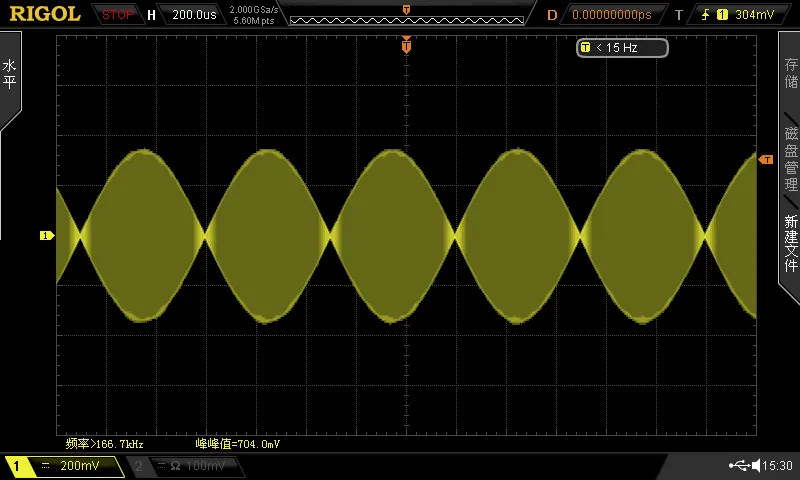This screenshot has height=480, width=800.
Task: Open the 磁盘管理 disk management menu
Action: 791,159
